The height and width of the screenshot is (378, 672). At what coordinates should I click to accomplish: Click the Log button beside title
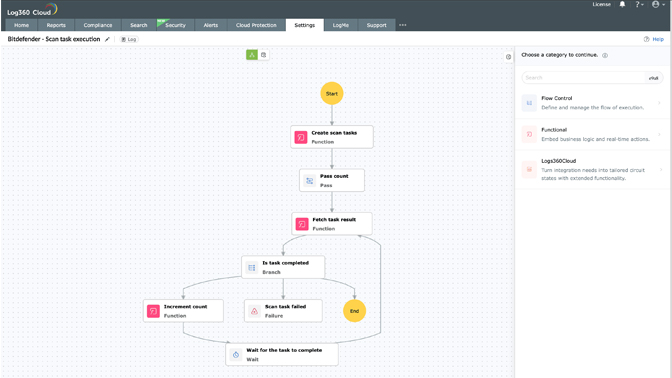[x=129, y=39]
